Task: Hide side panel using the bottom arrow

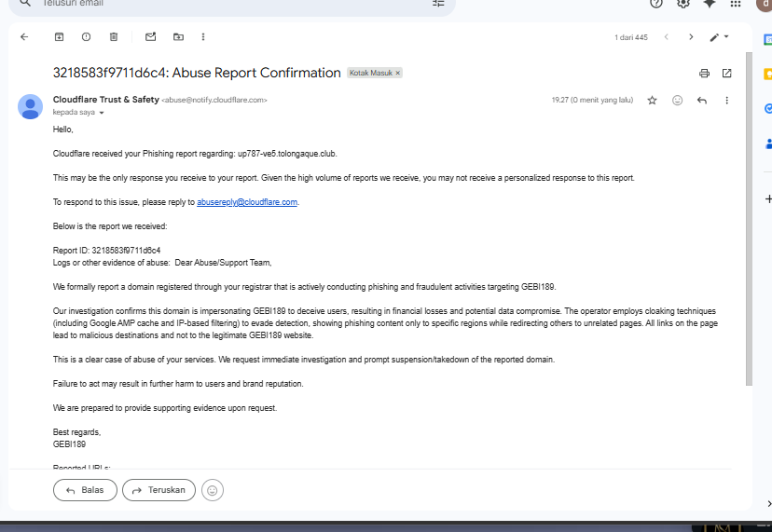Action: (769, 503)
